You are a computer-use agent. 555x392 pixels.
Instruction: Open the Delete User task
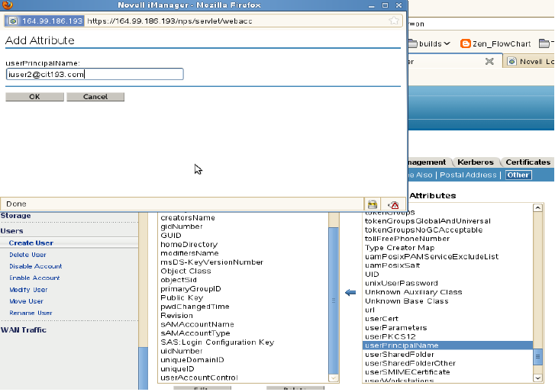[x=27, y=255]
